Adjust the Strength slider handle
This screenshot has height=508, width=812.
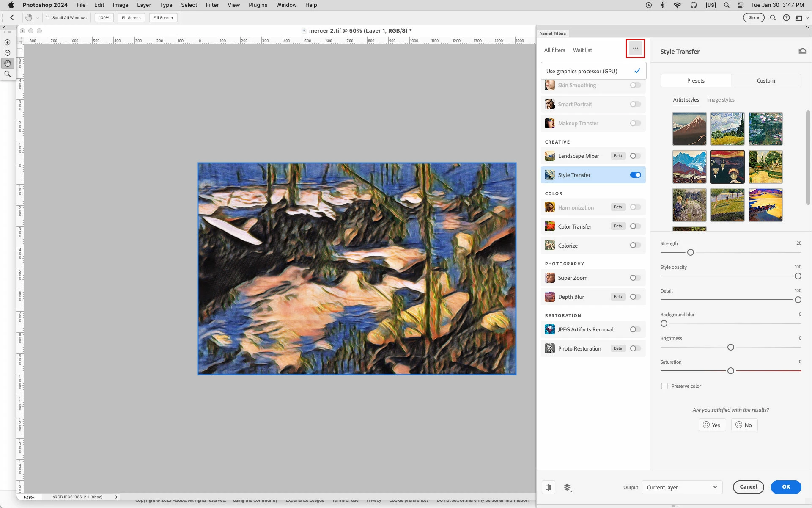tap(691, 252)
